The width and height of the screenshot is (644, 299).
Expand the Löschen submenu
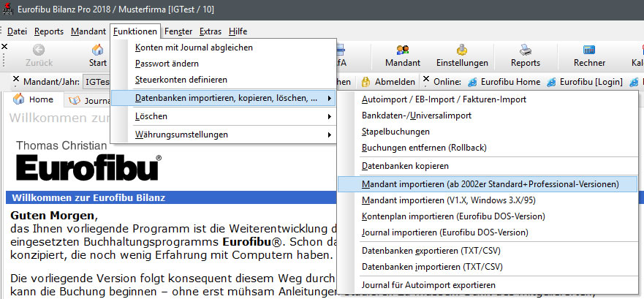click(224, 116)
